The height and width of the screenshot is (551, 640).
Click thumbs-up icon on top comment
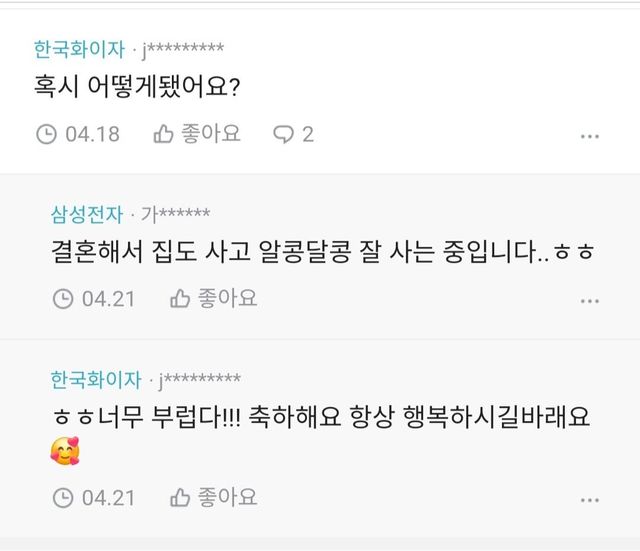pyautogui.click(x=164, y=134)
